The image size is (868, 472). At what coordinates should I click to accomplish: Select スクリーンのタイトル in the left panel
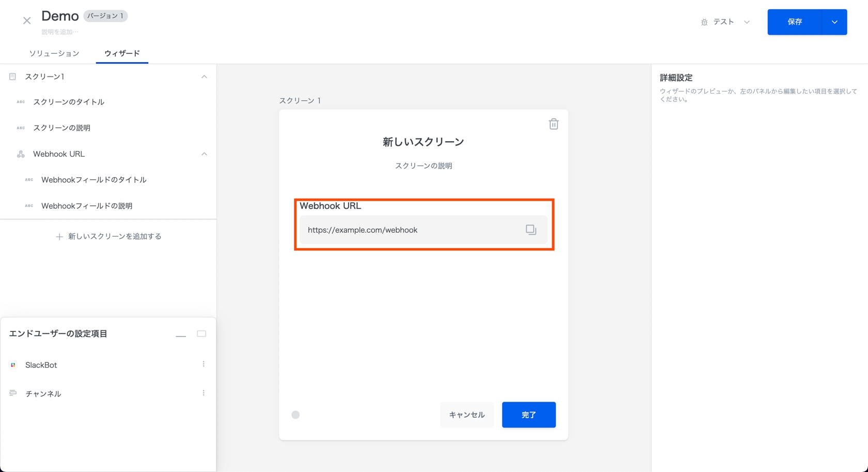[69, 102]
